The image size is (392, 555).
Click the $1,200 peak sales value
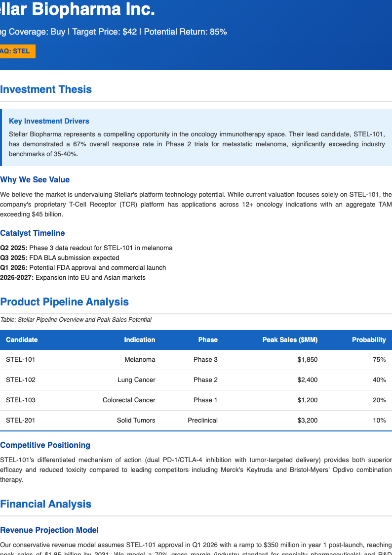[307, 400]
